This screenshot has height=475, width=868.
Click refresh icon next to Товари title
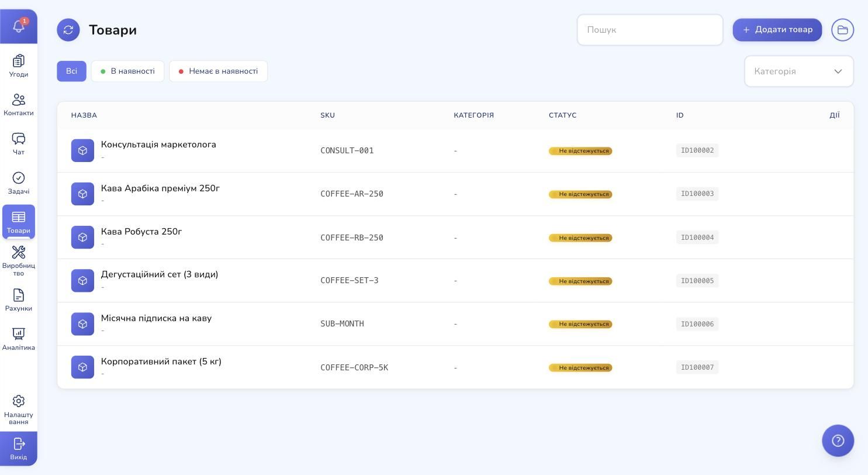(x=68, y=30)
